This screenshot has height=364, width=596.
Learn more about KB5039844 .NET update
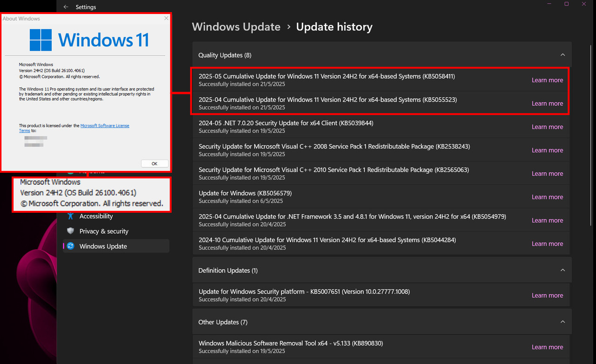(x=547, y=127)
